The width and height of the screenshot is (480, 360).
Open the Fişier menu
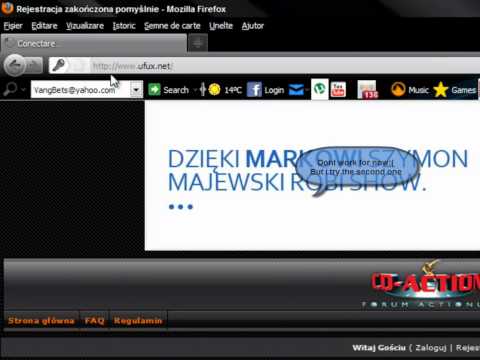point(13,26)
